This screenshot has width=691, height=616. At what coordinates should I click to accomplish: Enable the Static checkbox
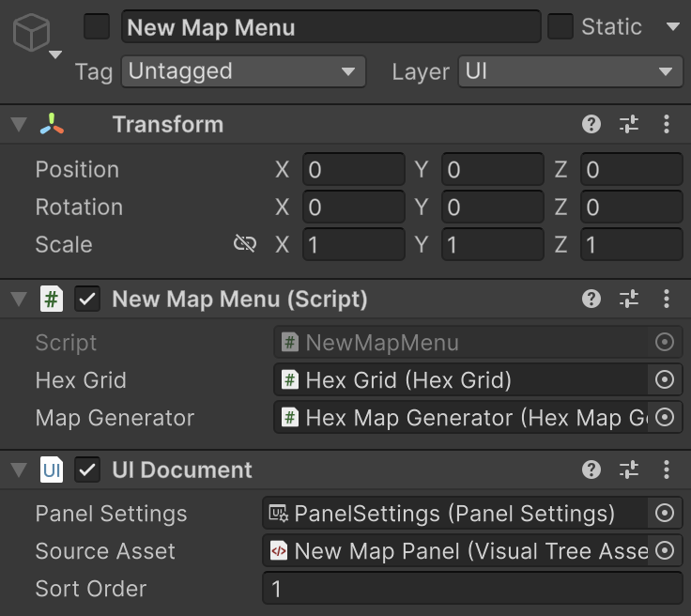(x=560, y=27)
